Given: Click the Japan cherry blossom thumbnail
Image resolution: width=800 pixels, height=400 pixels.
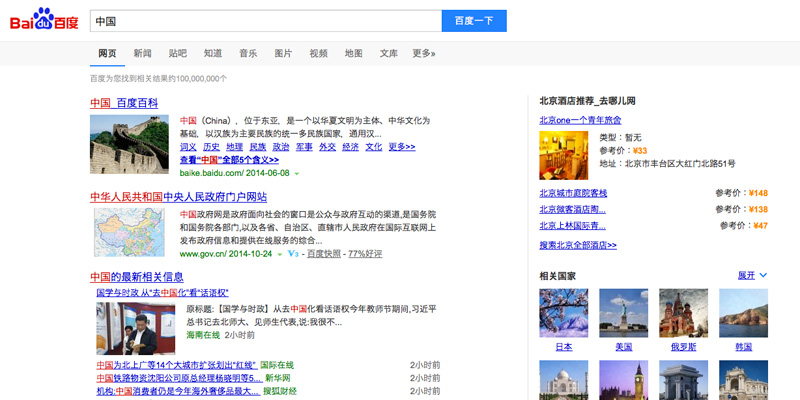Looking at the screenshot, I should coord(564,313).
